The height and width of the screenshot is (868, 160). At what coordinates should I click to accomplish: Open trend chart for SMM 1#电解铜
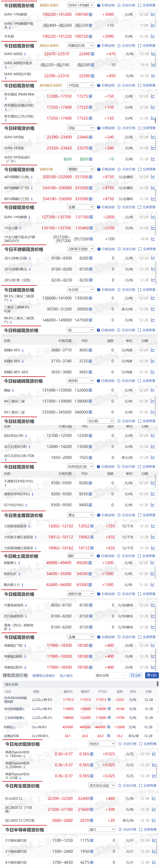(153, 14)
